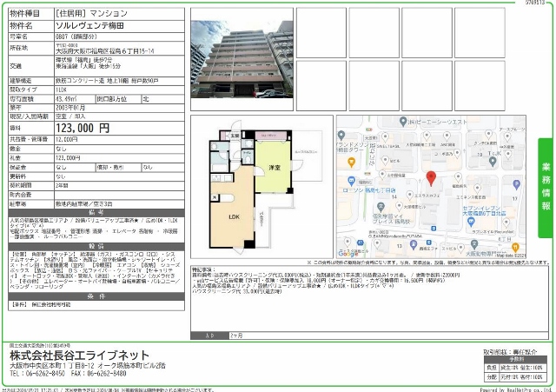Click the route 41 shield on the map
The width and height of the screenshot is (556, 392).
pyautogui.click(x=361, y=243)
